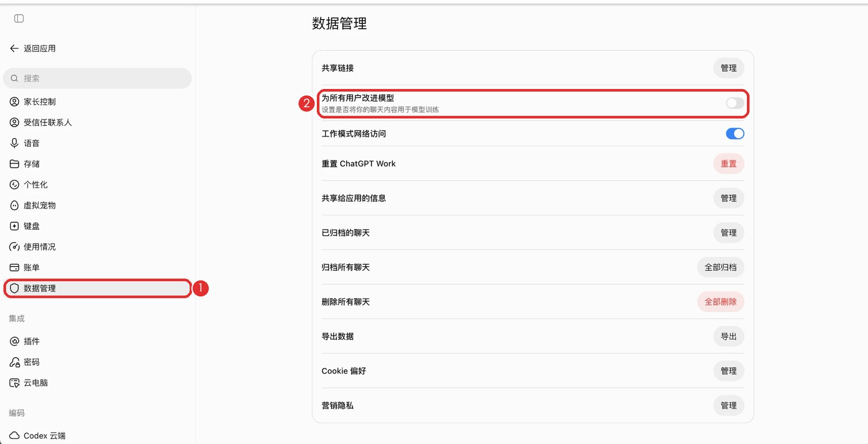
Task: Select the microphone icon for 语音
Action: (x=15, y=143)
